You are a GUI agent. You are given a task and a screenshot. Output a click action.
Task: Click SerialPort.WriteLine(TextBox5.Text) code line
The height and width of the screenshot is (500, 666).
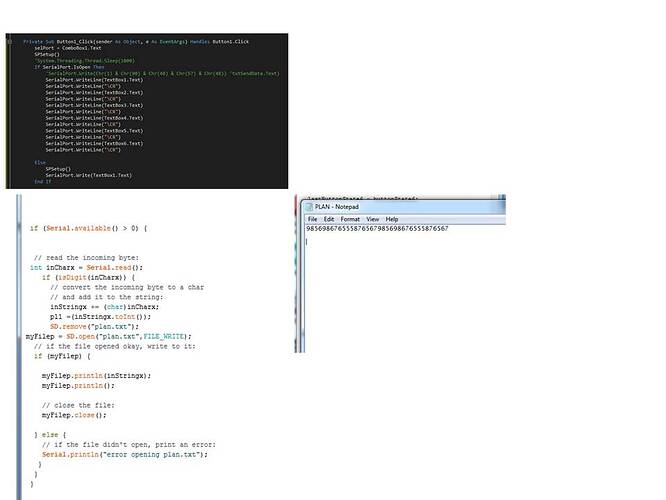[94, 131]
